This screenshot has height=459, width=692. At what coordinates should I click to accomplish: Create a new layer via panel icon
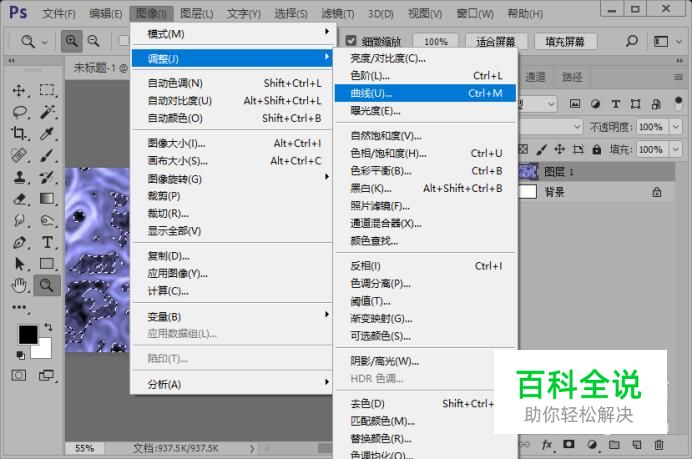pyautogui.click(x=636, y=445)
